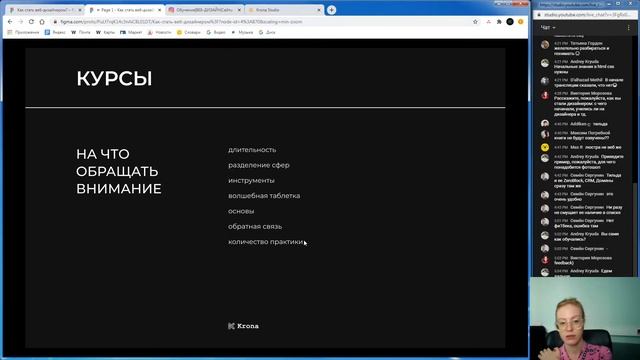Click the figma.com address bar
Viewport: 640px width, 360px height.
(x=261, y=22)
